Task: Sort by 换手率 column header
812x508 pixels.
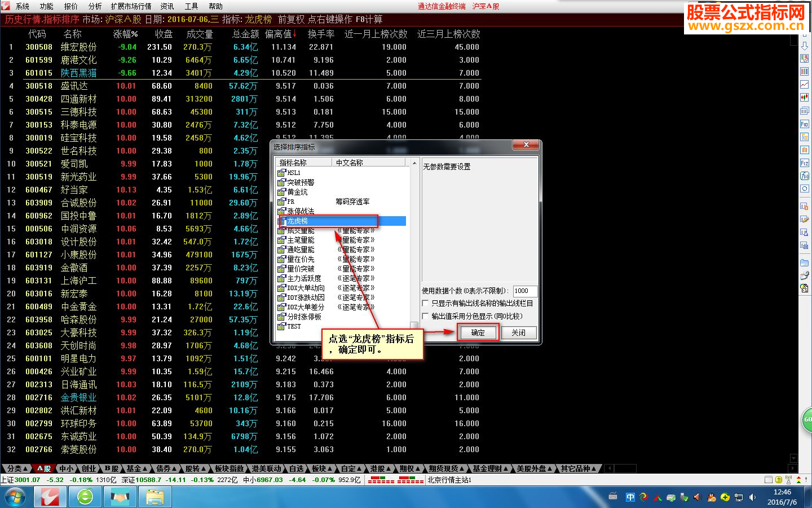Action: (321, 34)
